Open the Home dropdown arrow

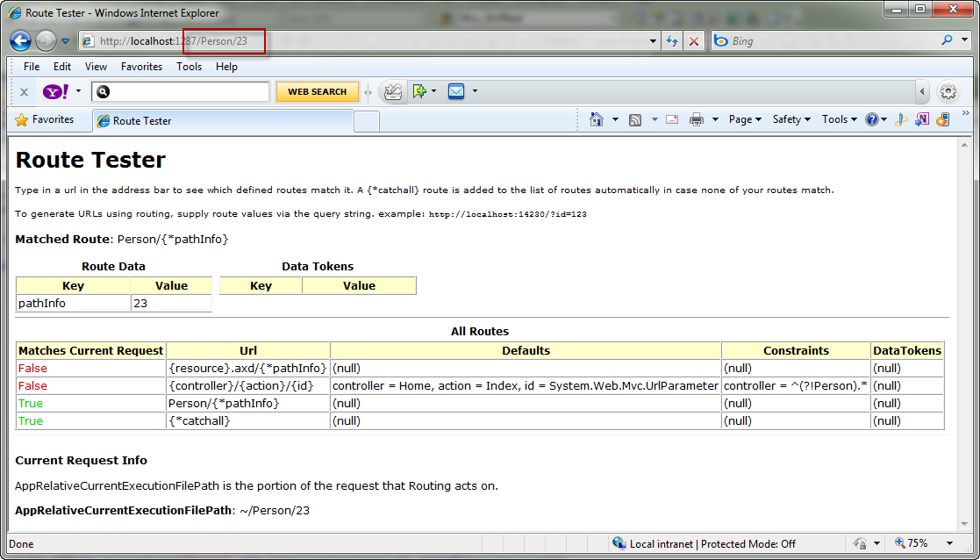coord(615,119)
